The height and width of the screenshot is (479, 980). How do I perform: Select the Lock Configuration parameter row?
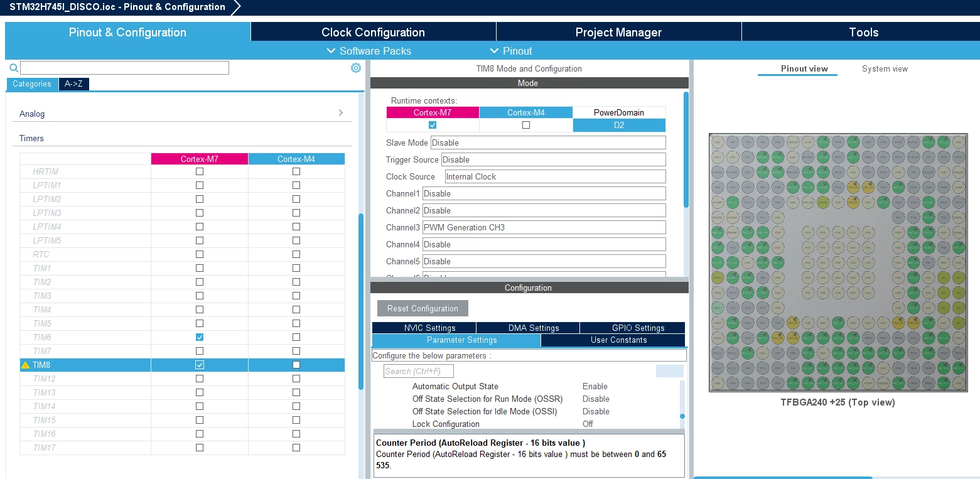coord(527,424)
